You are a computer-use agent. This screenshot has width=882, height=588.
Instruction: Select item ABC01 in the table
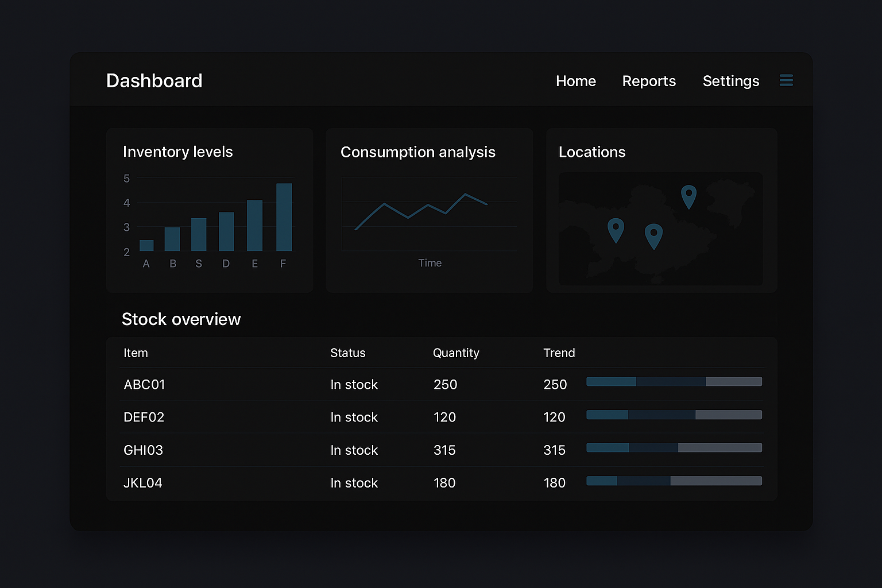point(144,384)
